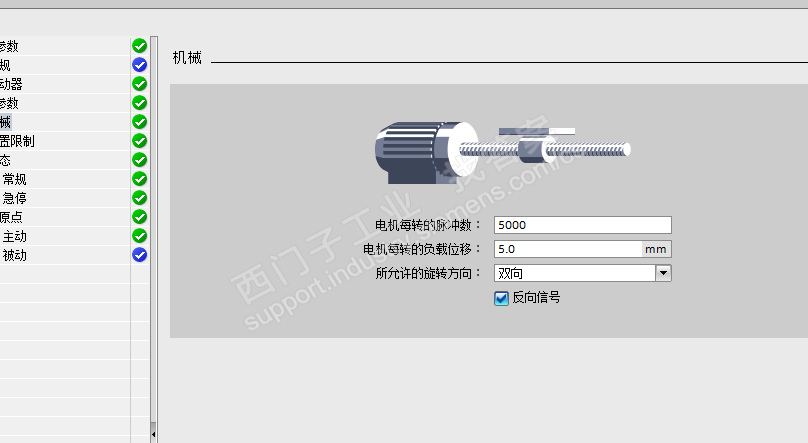This screenshot has height=443, width=808.
Task: Click the navigation panel collapse arrow
Action: [x=154, y=435]
